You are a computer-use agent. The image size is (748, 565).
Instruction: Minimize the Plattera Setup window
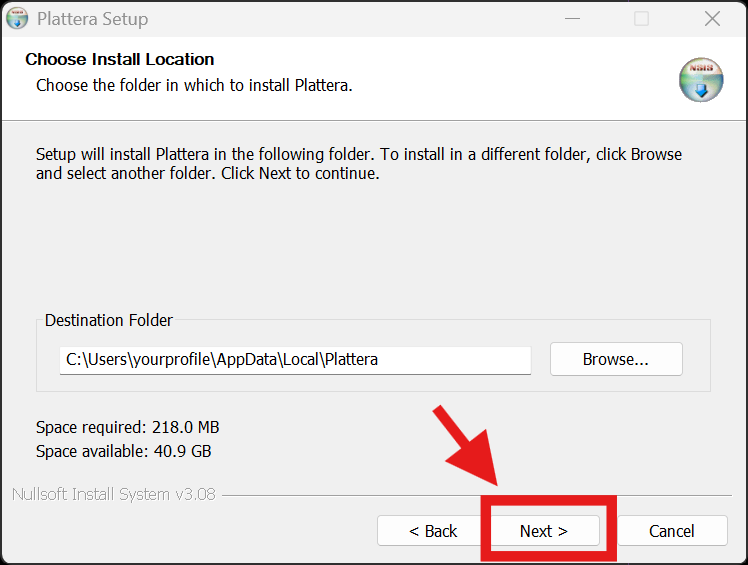572,18
